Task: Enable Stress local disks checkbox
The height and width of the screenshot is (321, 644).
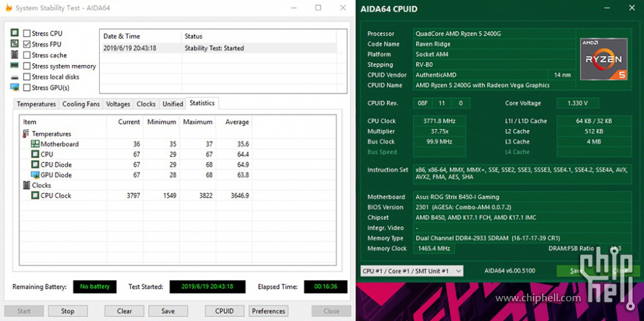Action: (x=27, y=77)
